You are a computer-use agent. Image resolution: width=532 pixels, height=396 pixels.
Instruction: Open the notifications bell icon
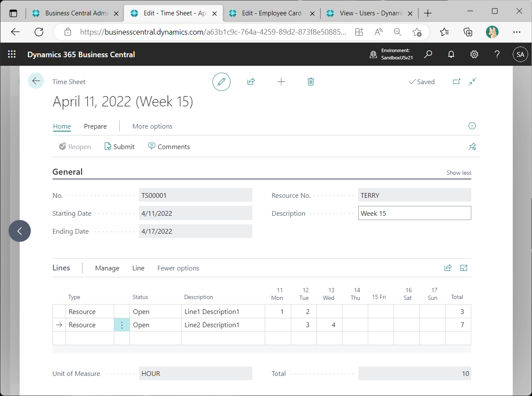coord(451,54)
